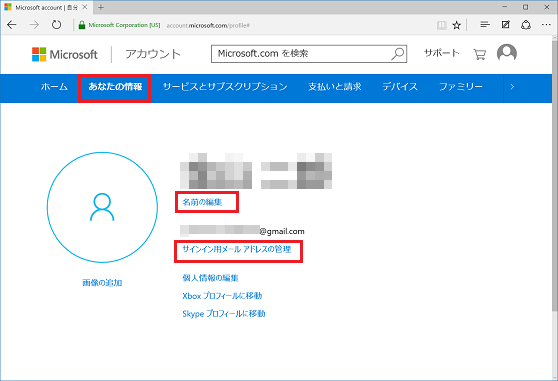
Task: Click the green padlock security icon
Action: 82,25
